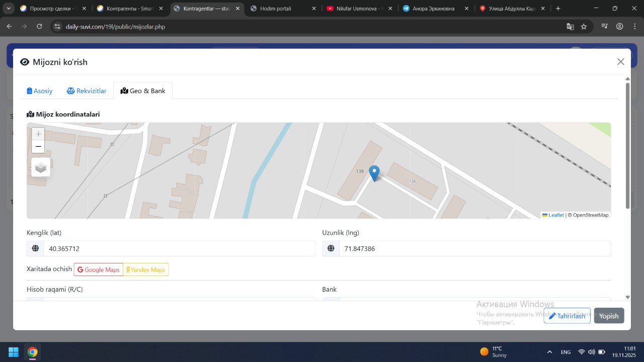Click the 'Hisob raqami (R/C)' label
The width and height of the screenshot is (644, 362).
pyautogui.click(x=55, y=289)
